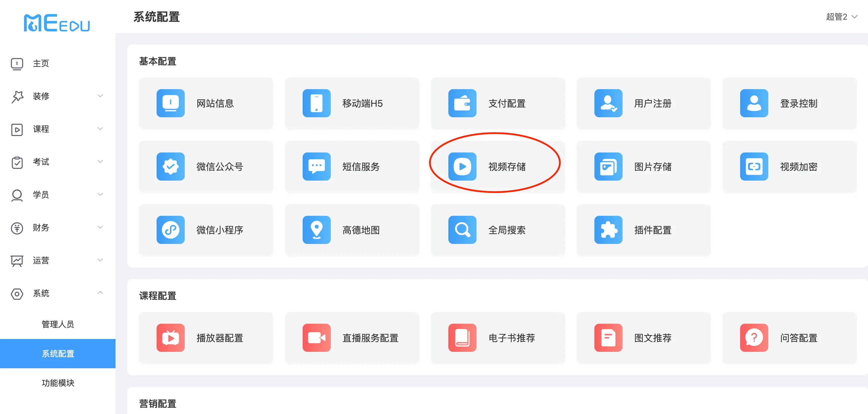Image resolution: width=868 pixels, height=414 pixels.
Task: Open the 图文推荐 document icon
Action: pos(608,337)
